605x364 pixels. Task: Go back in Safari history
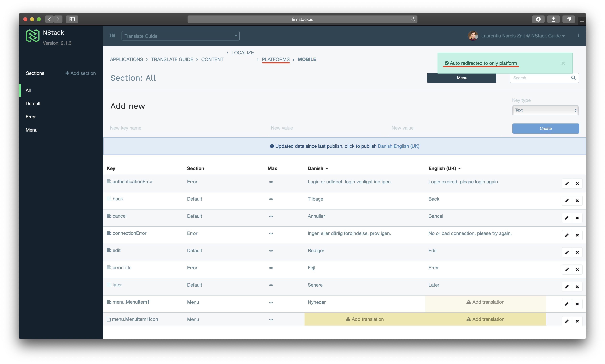click(x=50, y=19)
